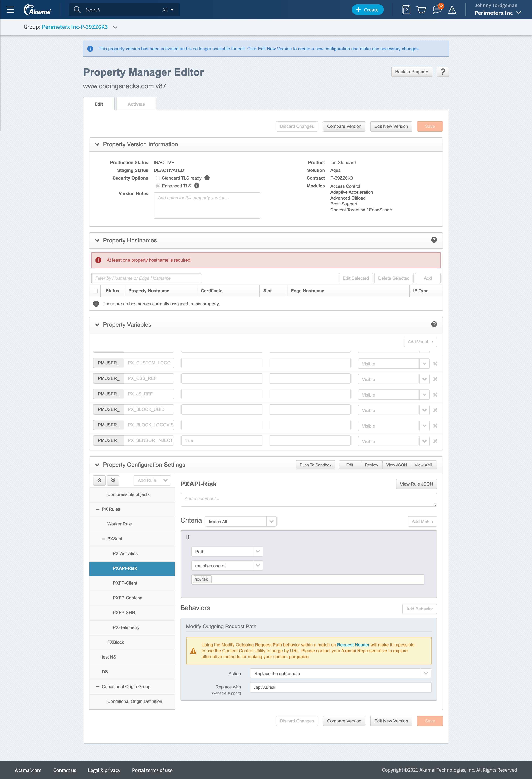The width and height of the screenshot is (532, 779).
Task: Open messages with 32 notifications
Action: click(x=437, y=9)
